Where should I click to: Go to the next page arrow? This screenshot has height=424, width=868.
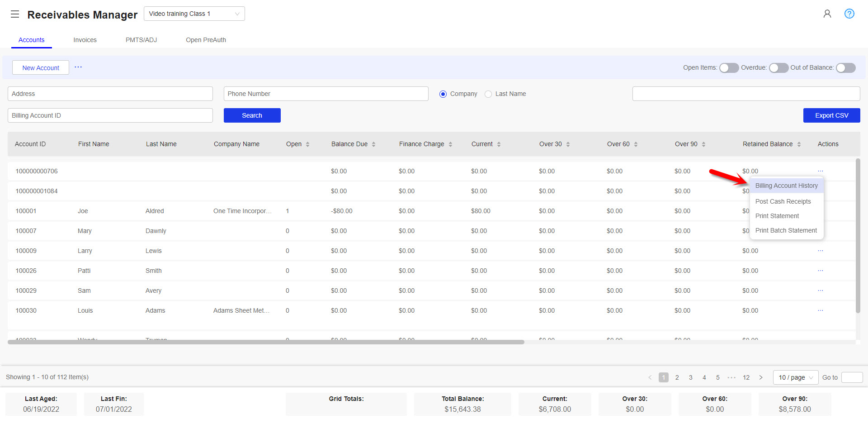[x=761, y=377]
